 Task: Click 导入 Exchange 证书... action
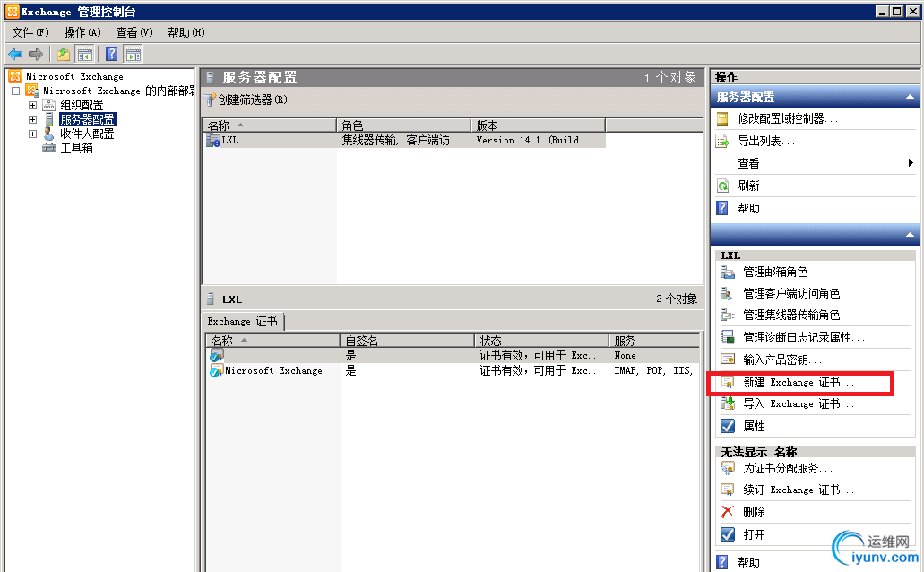(798, 404)
